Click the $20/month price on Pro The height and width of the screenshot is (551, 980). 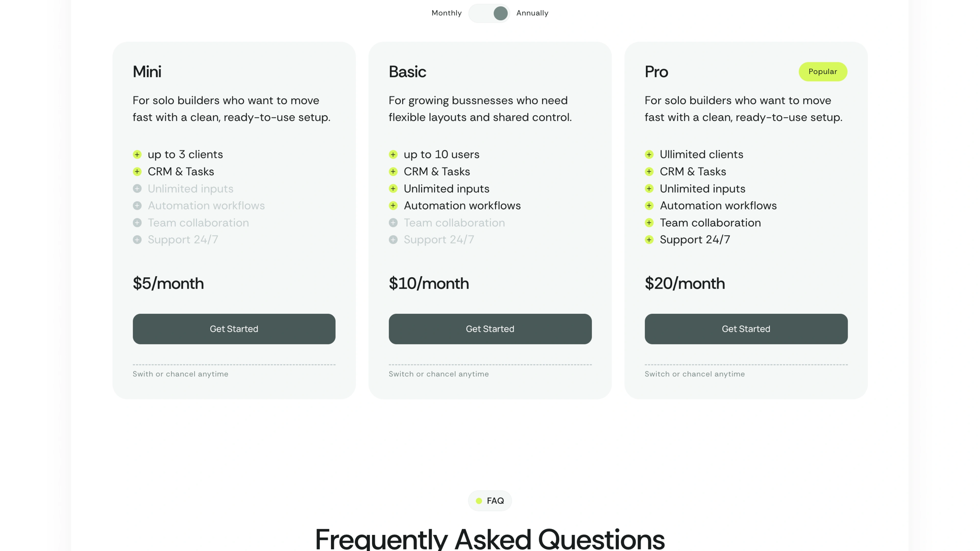pyautogui.click(x=685, y=284)
